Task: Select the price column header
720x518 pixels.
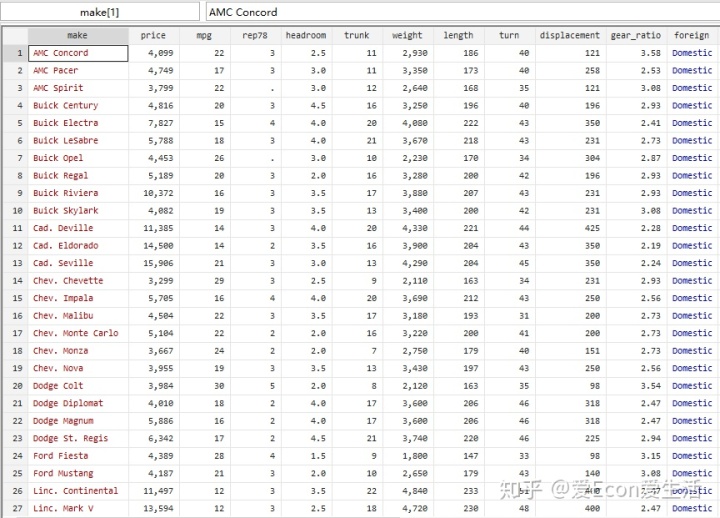Action: tap(153, 35)
